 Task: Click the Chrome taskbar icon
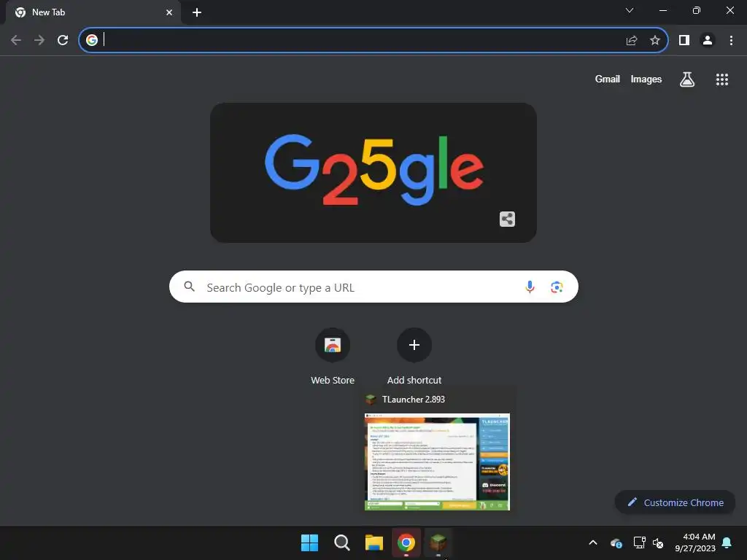tap(406, 542)
